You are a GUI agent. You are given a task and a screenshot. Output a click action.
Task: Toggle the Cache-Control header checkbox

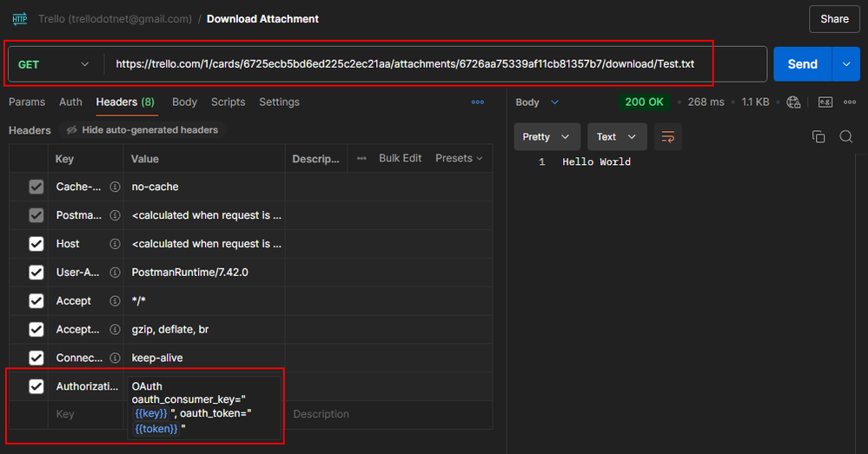pyautogui.click(x=36, y=187)
